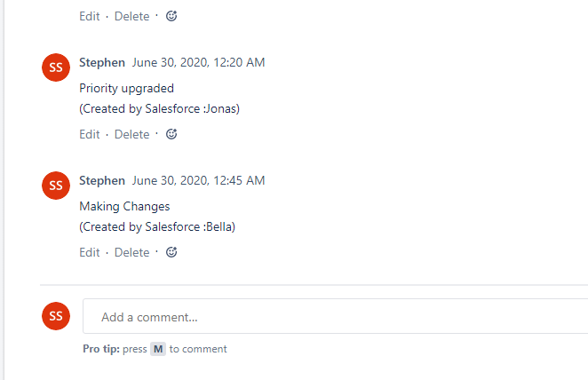Click the Created by Salesforce :Bella text

(x=157, y=226)
